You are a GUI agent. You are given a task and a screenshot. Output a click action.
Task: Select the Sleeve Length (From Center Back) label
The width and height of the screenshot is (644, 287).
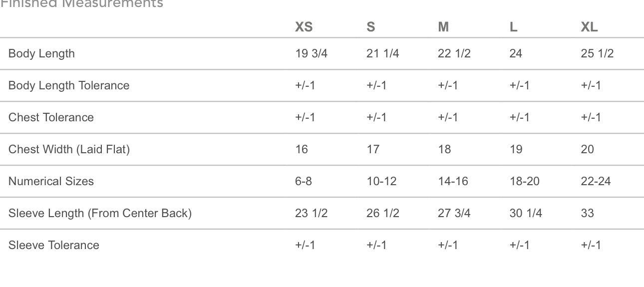pos(100,213)
